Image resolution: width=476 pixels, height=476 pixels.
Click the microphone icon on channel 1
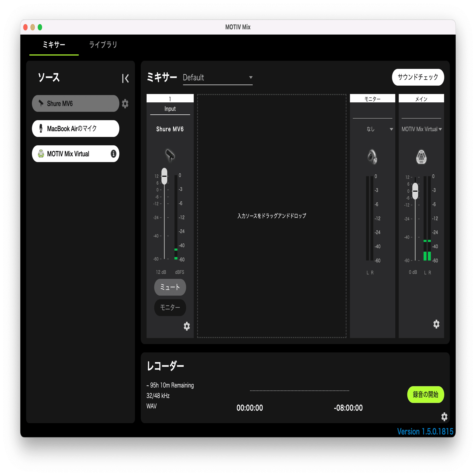click(x=169, y=155)
